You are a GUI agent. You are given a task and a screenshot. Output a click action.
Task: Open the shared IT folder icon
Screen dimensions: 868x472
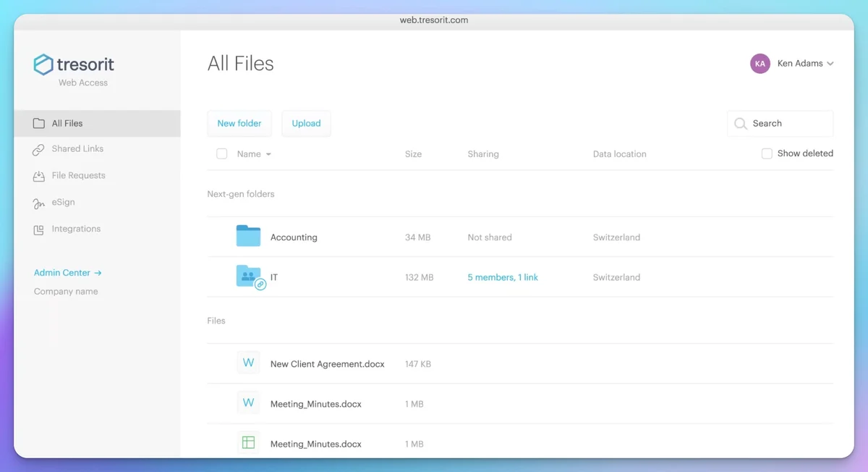tap(249, 277)
